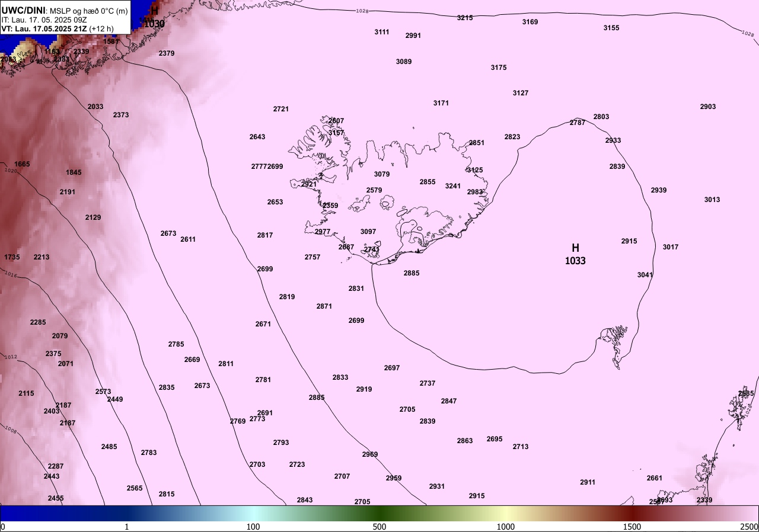The image size is (759, 532).
Task: Click the 2713 height value
Action: click(521, 447)
